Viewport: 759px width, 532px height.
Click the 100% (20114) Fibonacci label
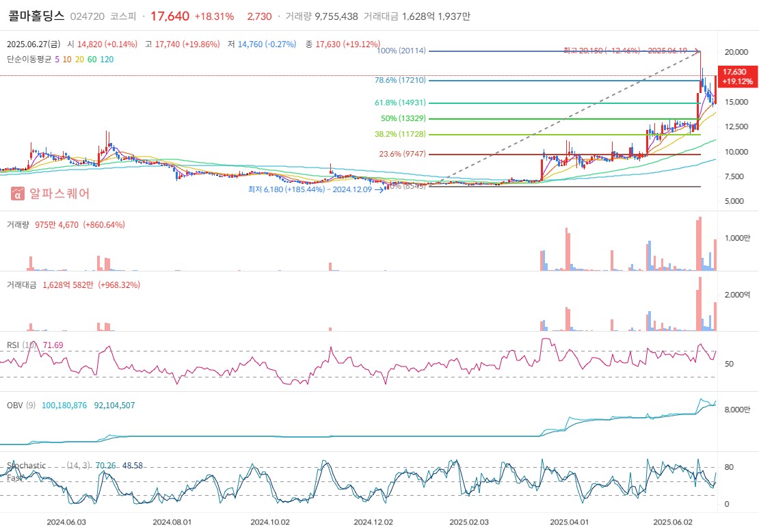pos(401,51)
